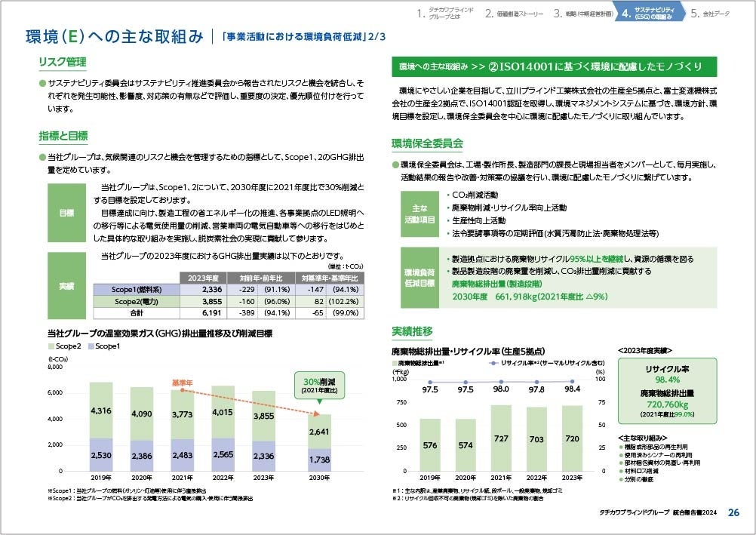Screen dimensions: 756x535
Task: Click the 2,530 Scope1 bar for 2019年
Action: (x=101, y=455)
